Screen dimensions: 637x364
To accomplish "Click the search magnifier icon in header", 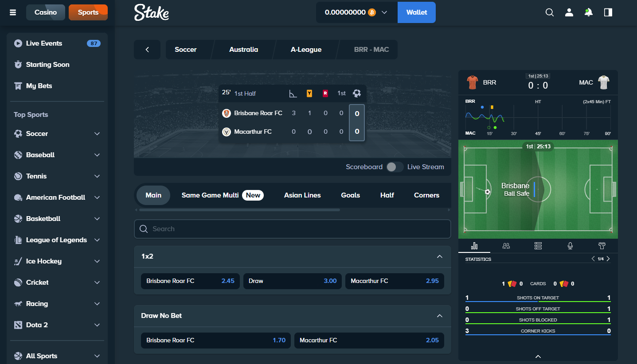I will tap(550, 12).
